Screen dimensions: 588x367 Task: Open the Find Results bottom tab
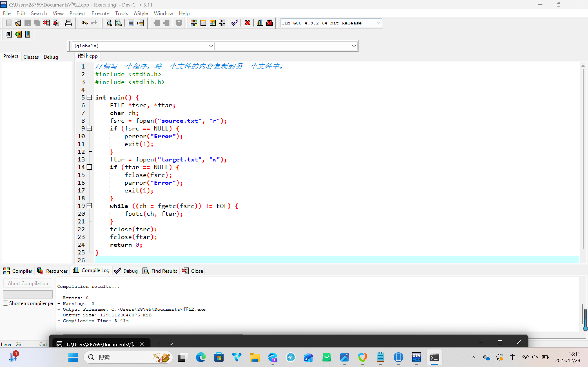pyautogui.click(x=160, y=271)
